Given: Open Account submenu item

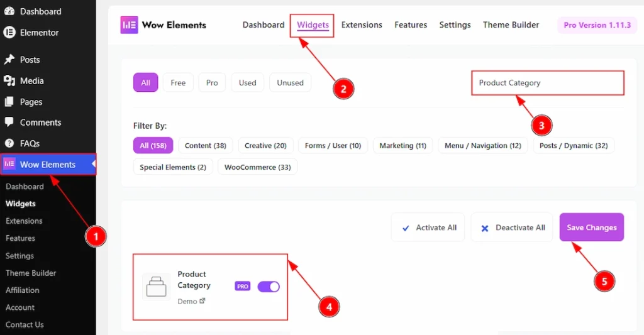Looking at the screenshot, I should pyautogui.click(x=20, y=307).
